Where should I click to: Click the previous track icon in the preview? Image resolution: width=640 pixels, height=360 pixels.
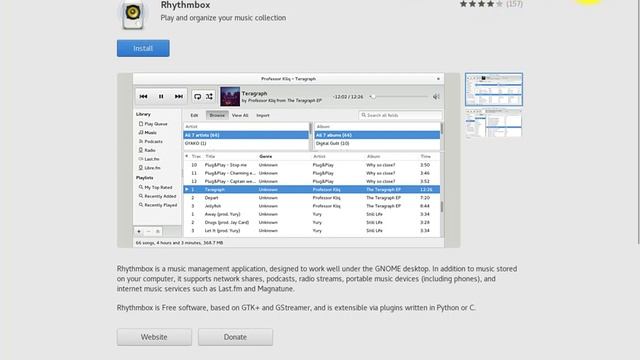143,96
